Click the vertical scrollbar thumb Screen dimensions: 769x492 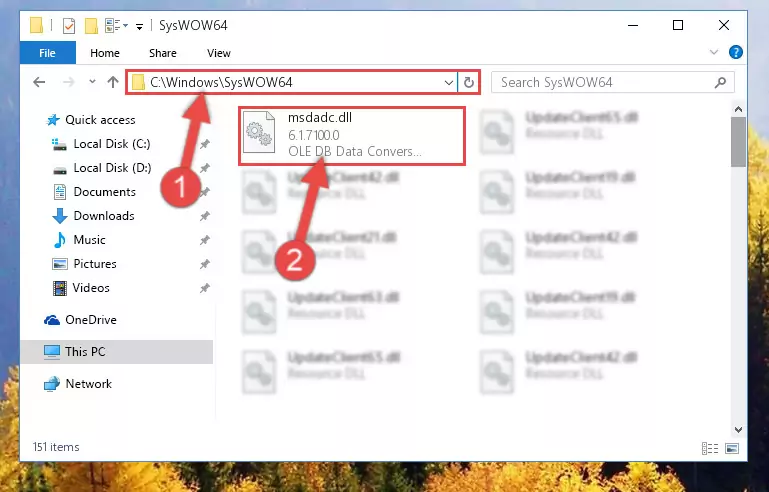coord(738,142)
